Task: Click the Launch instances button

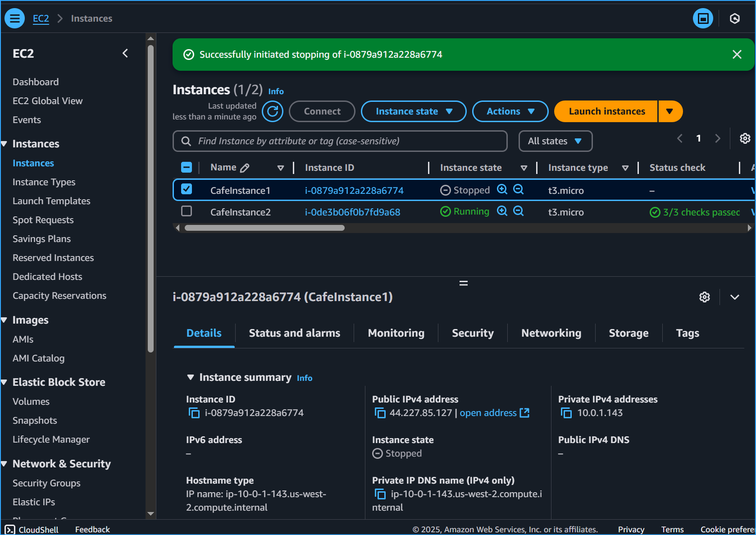Action: (x=606, y=111)
